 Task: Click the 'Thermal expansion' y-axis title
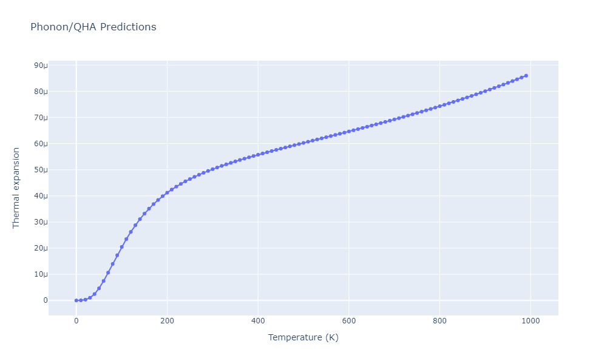point(16,187)
